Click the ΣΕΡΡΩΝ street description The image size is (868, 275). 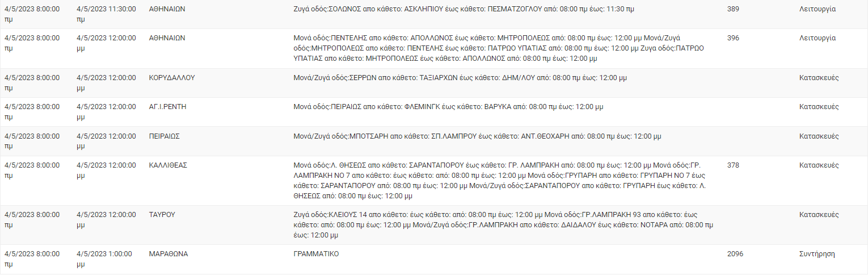460,78
